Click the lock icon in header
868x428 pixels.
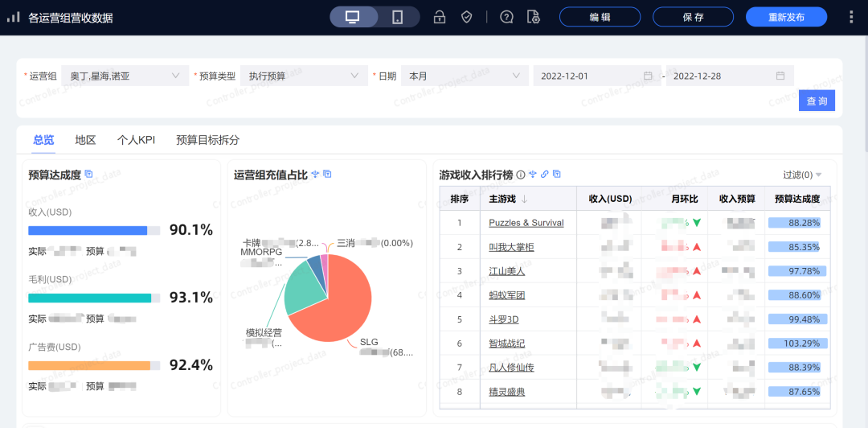point(440,17)
